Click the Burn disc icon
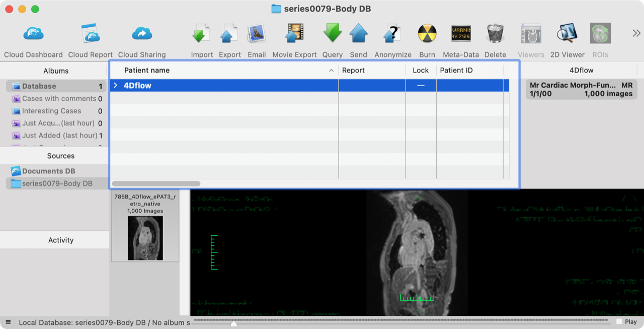 point(427,34)
